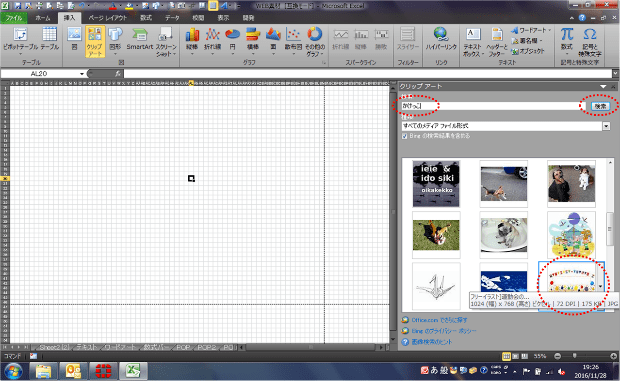Open the Symbol (Ω) dialog

590,41
